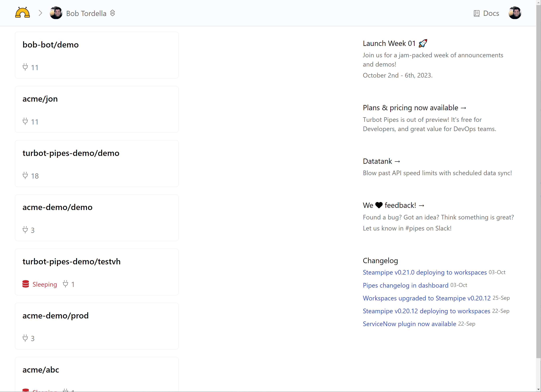Screen dimensions: 541x392
Task: Click plug icon in acme-demo/prod card
Action: pos(25,338)
